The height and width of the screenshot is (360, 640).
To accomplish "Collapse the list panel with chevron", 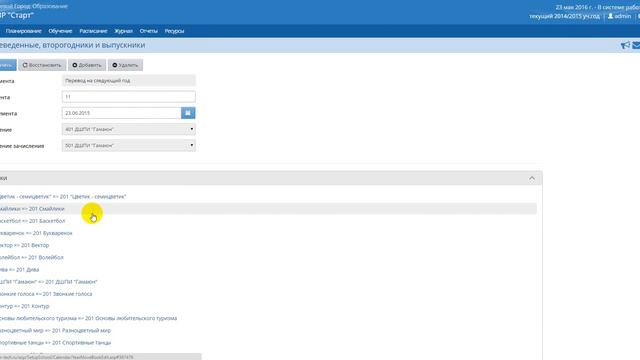I will tap(532, 178).
